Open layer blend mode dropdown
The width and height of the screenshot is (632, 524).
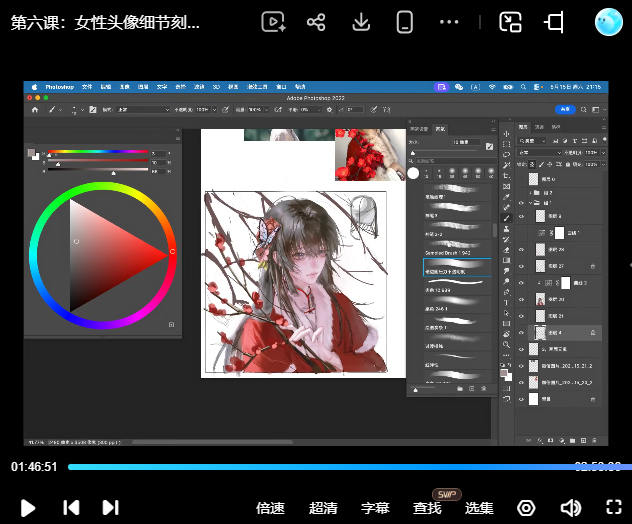tap(540, 153)
